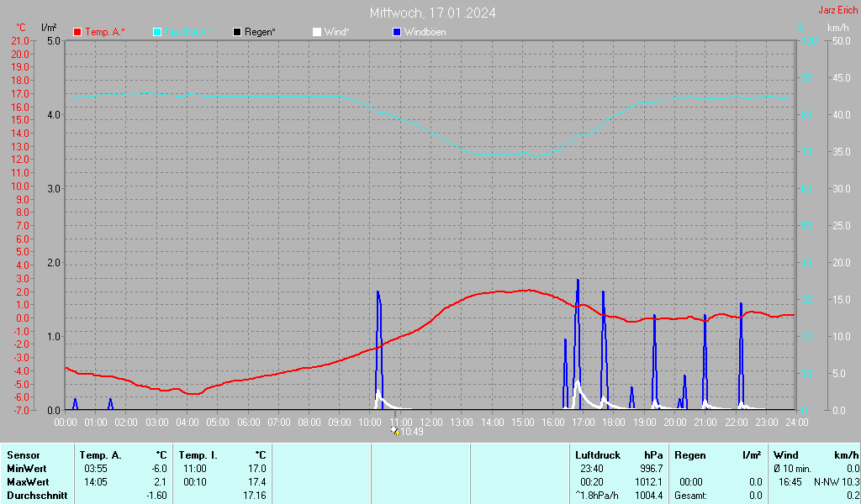This screenshot has height=504, width=861.
Task: Select the 'Regen*' legend label
Action: tap(261, 32)
